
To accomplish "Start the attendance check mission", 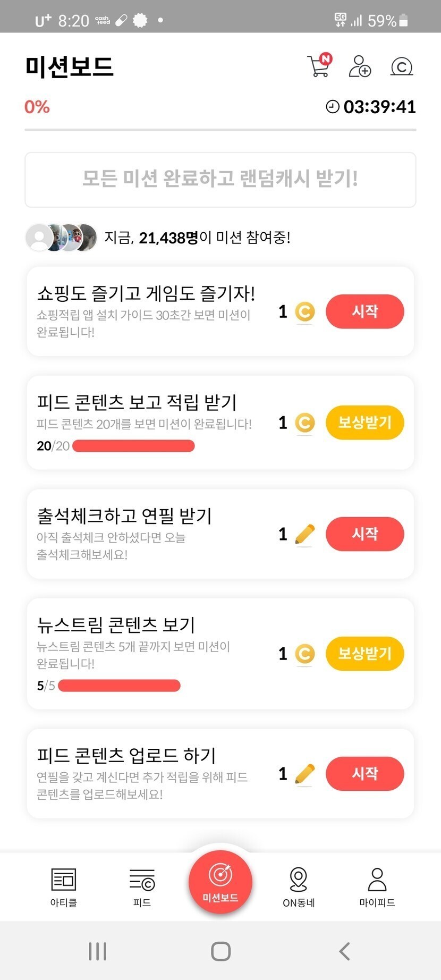I will point(364,534).
